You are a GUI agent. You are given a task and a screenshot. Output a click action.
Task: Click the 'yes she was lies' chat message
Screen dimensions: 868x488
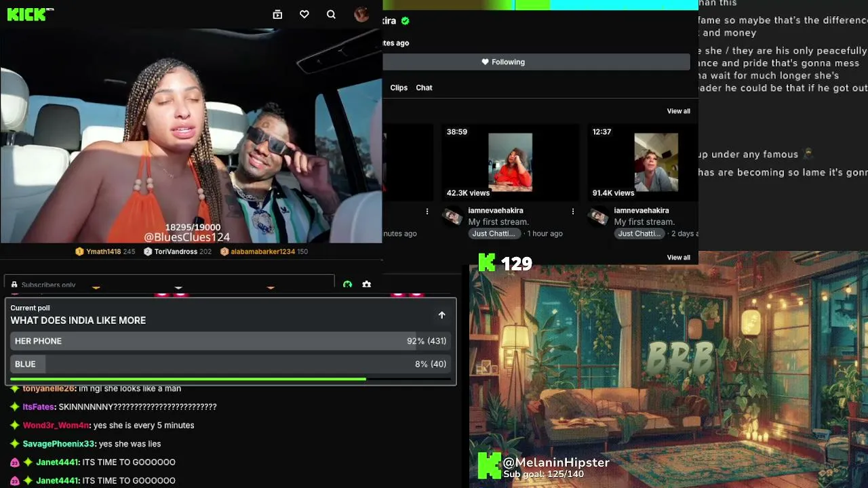point(130,444)
